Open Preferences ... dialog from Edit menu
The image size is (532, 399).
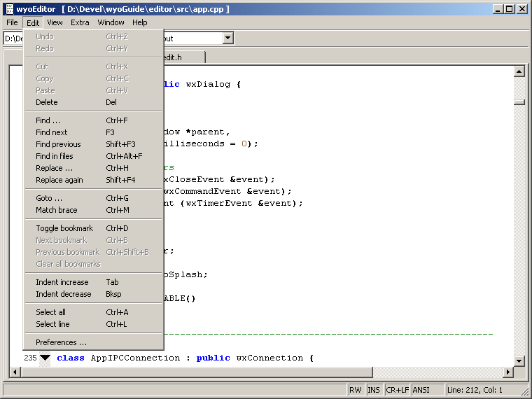tap(61, 342)
